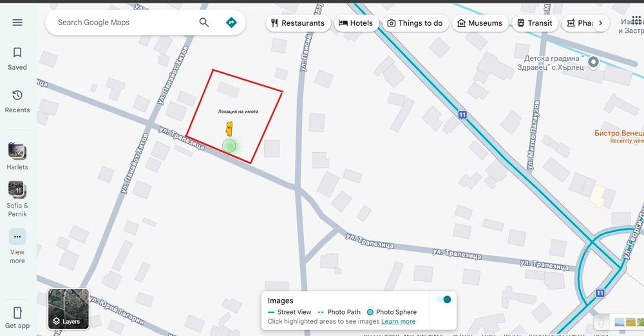Click the Photo Sphere legend entry

point(392,312)
